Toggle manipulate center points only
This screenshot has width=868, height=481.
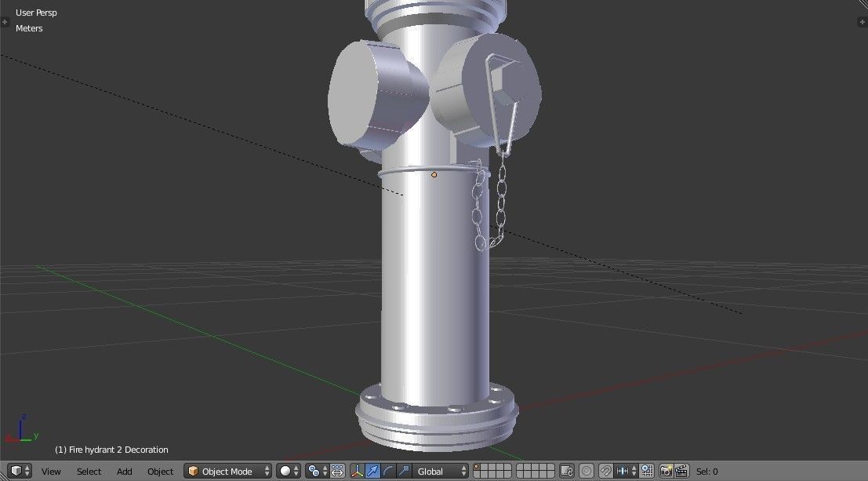click(x=337, y=471)
